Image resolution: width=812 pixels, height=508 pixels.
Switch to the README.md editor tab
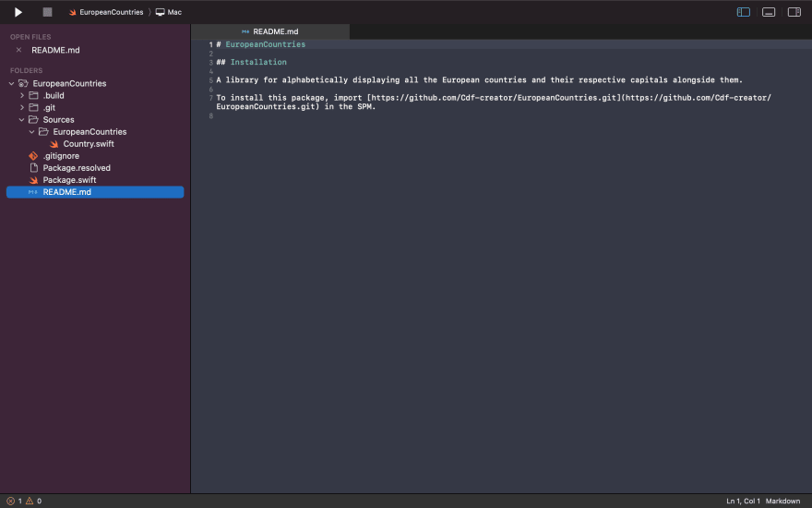pyautogui.click(x=270, y=31)
